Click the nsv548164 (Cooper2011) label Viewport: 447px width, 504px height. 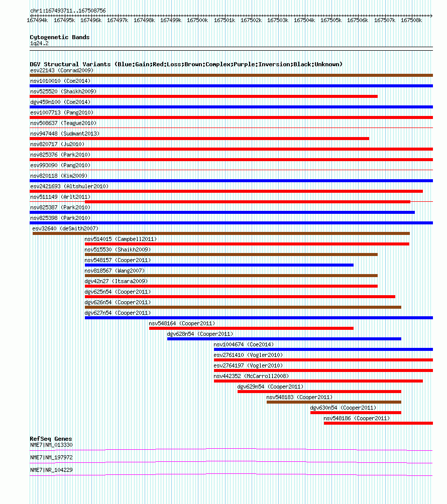tap(182, 323)
